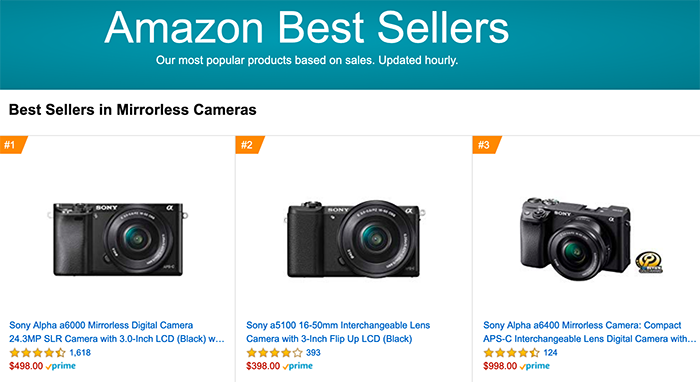Click the #3 rank badge
The height and width of the screenshot is (382, 700).
pos(486,145)
